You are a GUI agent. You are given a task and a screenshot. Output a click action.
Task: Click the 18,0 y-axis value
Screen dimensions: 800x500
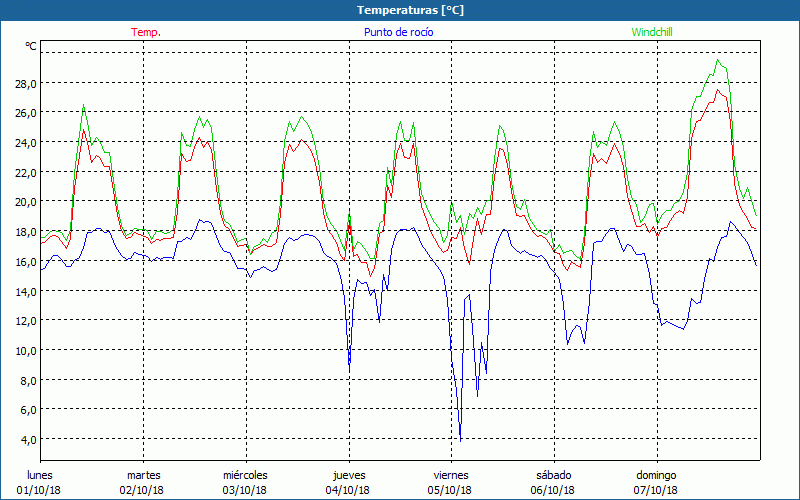(x=26, y=232)
